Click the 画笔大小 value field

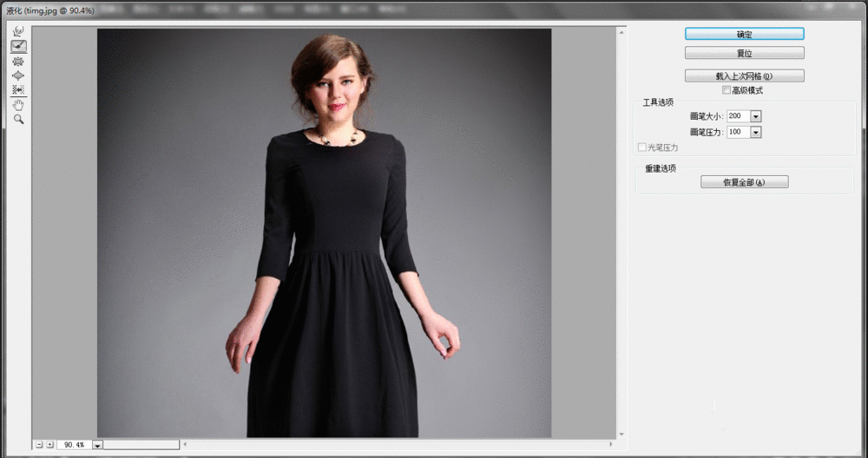point(737,116)
